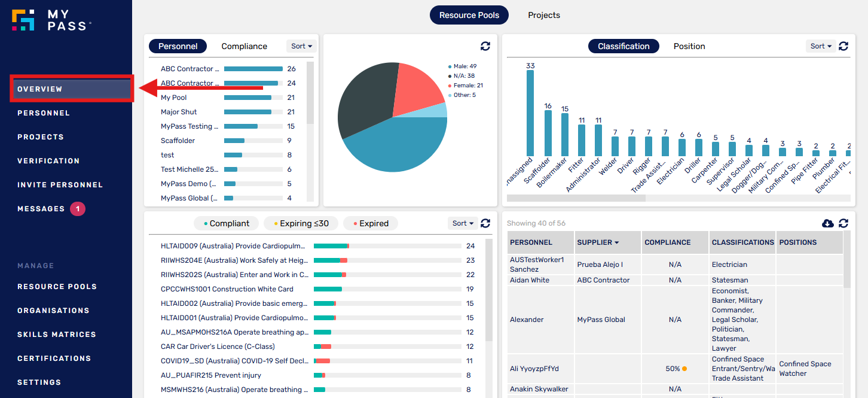
Task: Open the Messages notification badge
Action: (x=78, y=209)
